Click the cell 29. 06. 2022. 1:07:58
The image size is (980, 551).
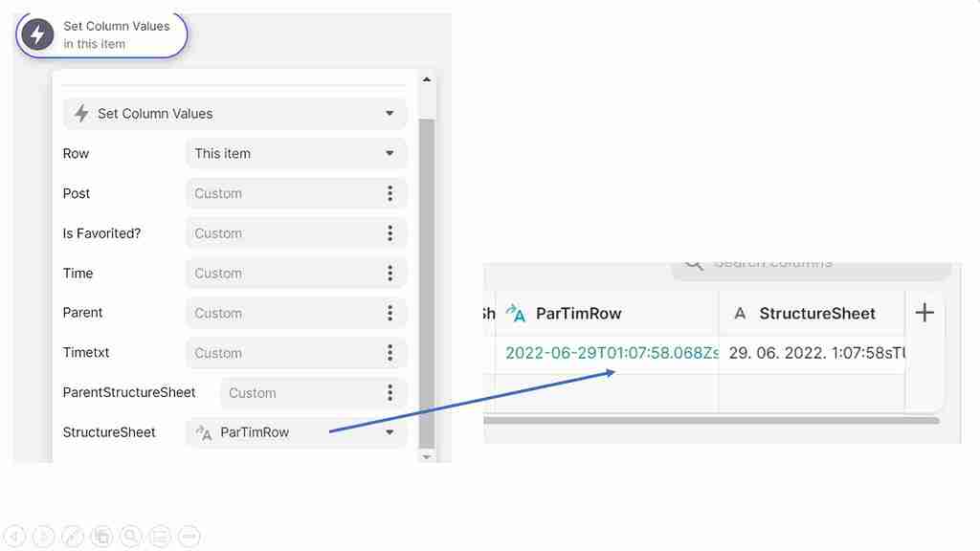coord(812,354)
